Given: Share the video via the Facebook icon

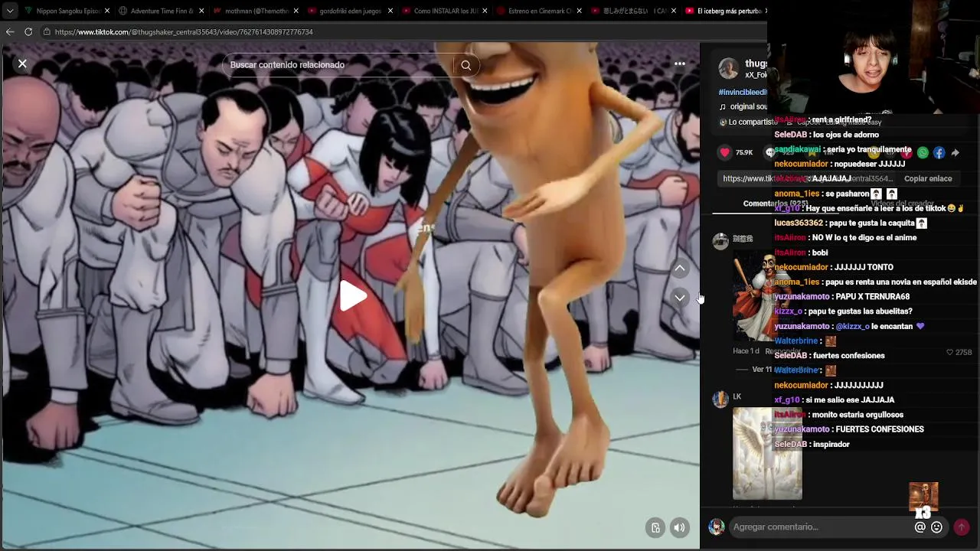Looking at the screenshot, I should 939,152.
